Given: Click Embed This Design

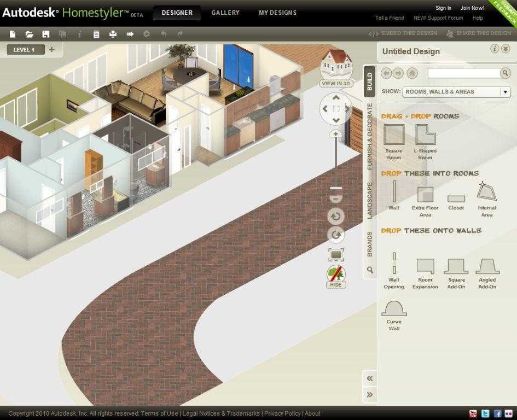Looking at the screenshot, I should (403, 33).
